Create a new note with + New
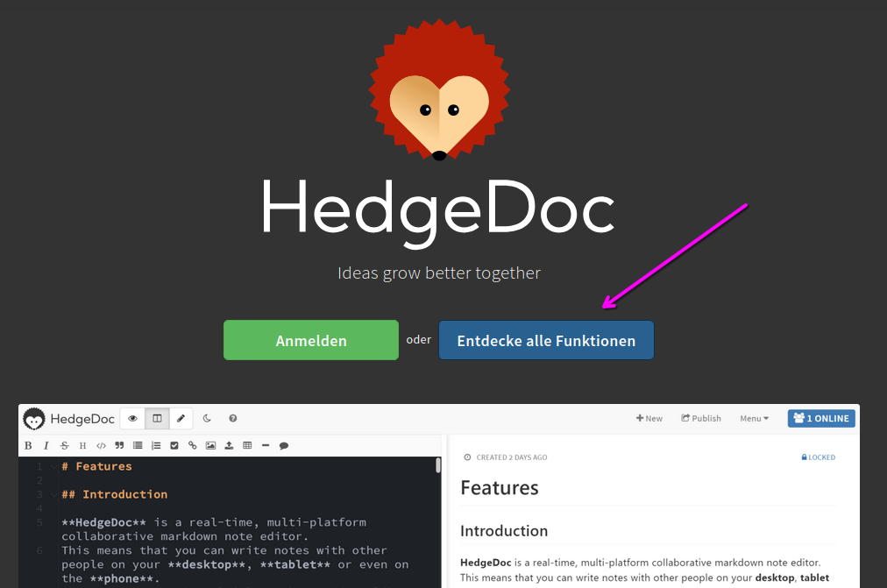This screenshot has height=588, width=887. pos(649,418)
